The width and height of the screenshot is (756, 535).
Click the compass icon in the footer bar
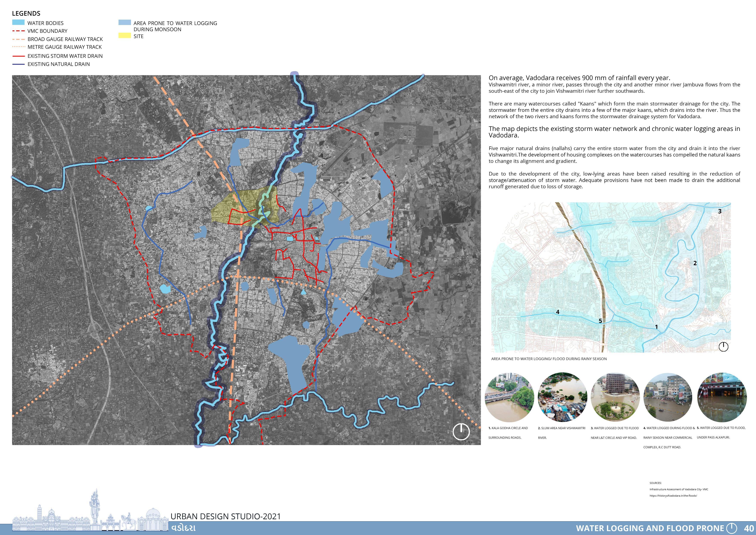(x=732, y=528)
